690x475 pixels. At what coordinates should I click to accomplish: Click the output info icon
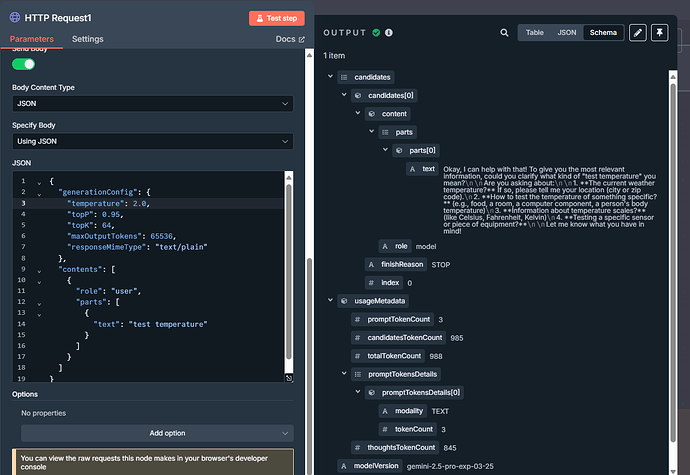389,33
